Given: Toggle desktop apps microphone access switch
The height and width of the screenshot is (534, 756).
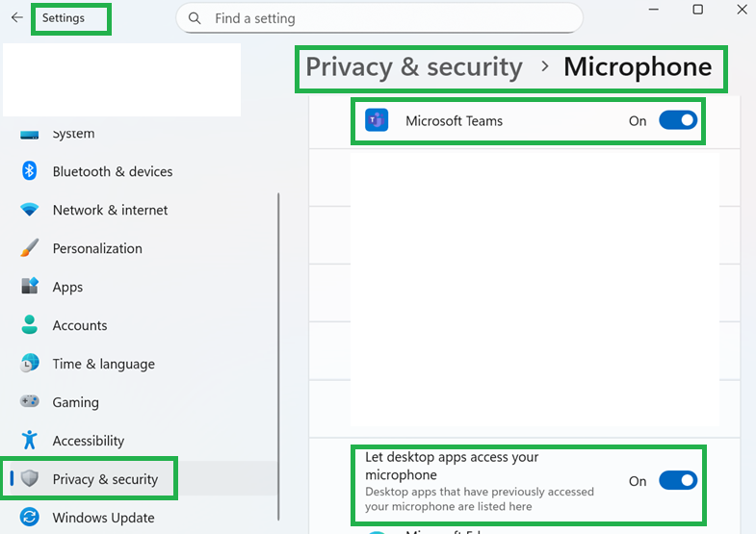Looking at the screenshot, I should 678,480.
